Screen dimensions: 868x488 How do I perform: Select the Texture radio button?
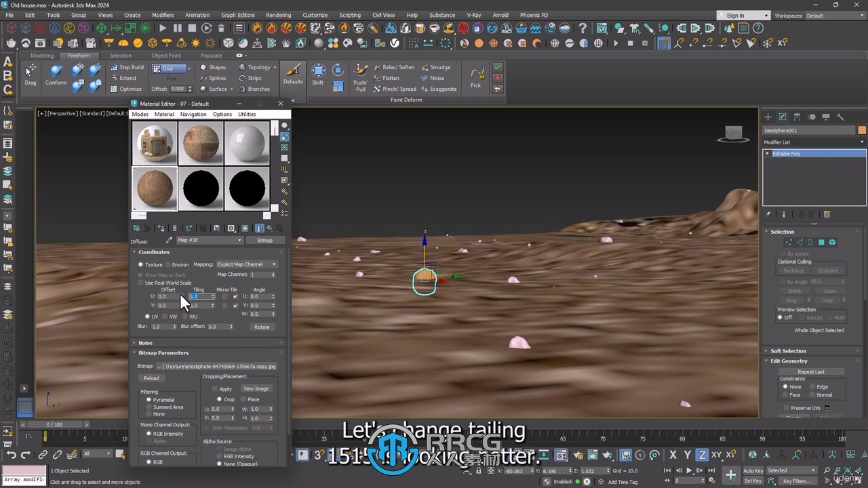coord(140,264)
